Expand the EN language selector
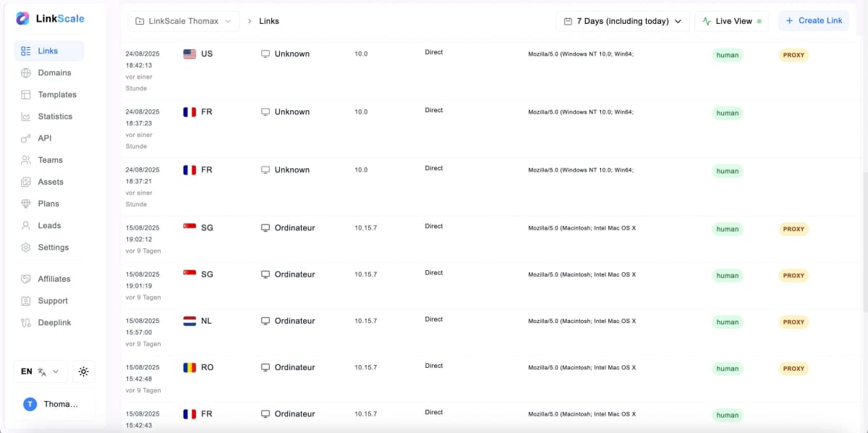868x433 pixels. 41,371
